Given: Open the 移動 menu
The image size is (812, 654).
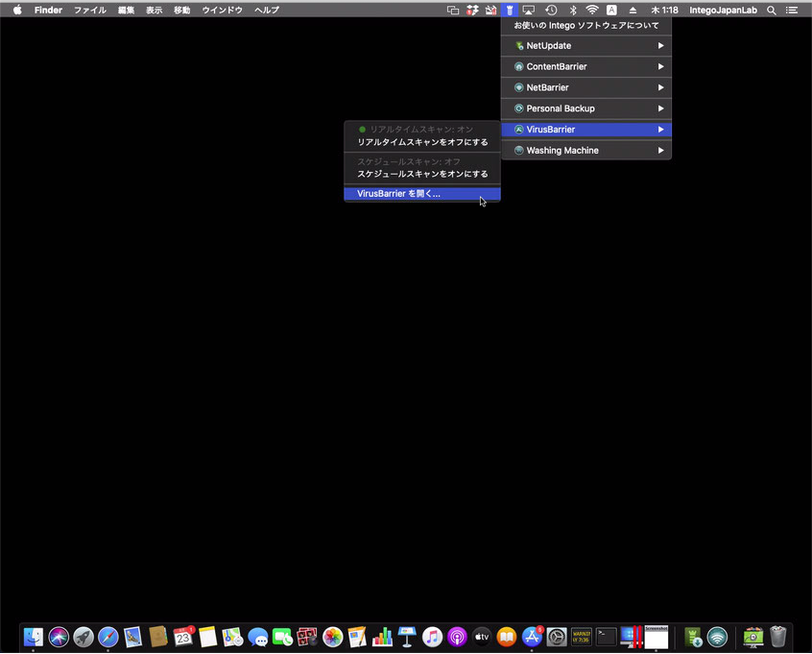Looking at the screenshot, I should pyautogui.click(x=181, y=10).
